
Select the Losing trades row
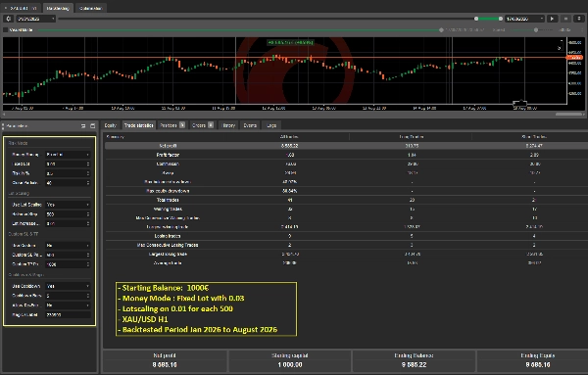point(346,236)
